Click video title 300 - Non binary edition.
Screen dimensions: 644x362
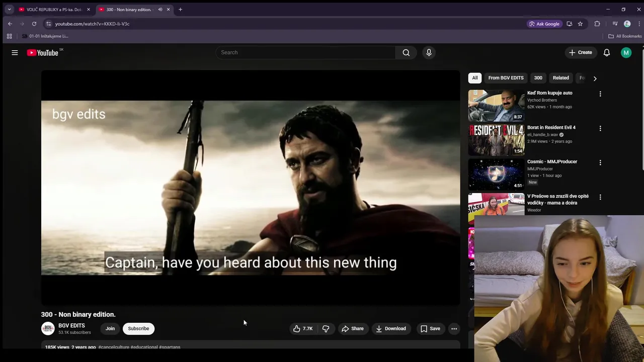[78, 314]
